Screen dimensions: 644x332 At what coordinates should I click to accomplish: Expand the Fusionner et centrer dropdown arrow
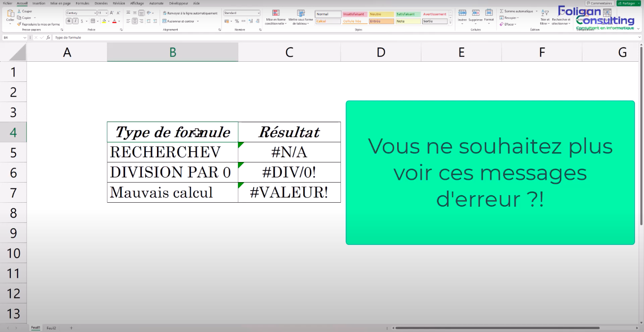tap(198, 21)
